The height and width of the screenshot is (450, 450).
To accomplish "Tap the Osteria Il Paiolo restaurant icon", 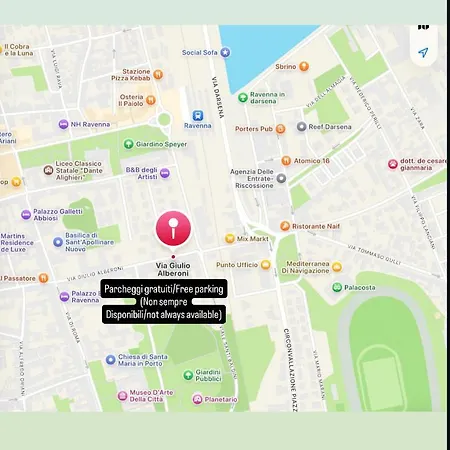I will (x=151, y=100).
